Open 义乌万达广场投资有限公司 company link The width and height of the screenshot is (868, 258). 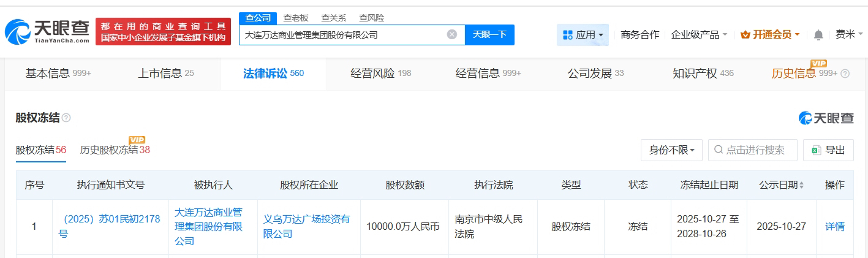(x=306, y=226)
